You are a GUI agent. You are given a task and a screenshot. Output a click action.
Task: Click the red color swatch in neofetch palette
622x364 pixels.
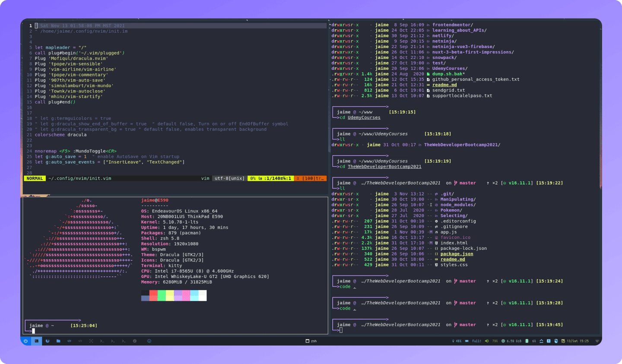(153, 295)
